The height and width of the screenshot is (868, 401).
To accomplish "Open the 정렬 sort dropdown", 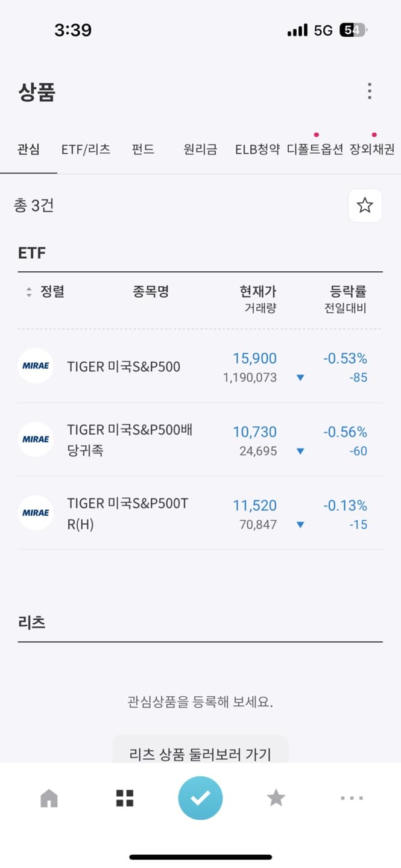I will pos(45,292).
